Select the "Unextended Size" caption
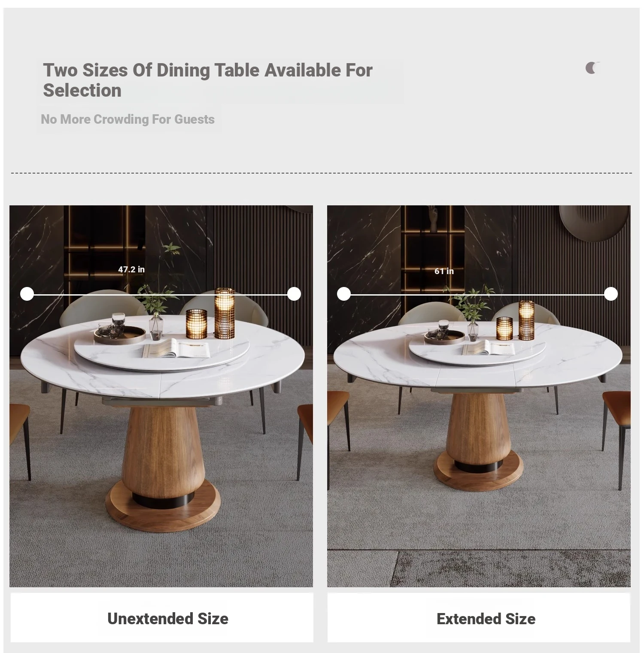This screenshot has height=653, width=644. 168,619
